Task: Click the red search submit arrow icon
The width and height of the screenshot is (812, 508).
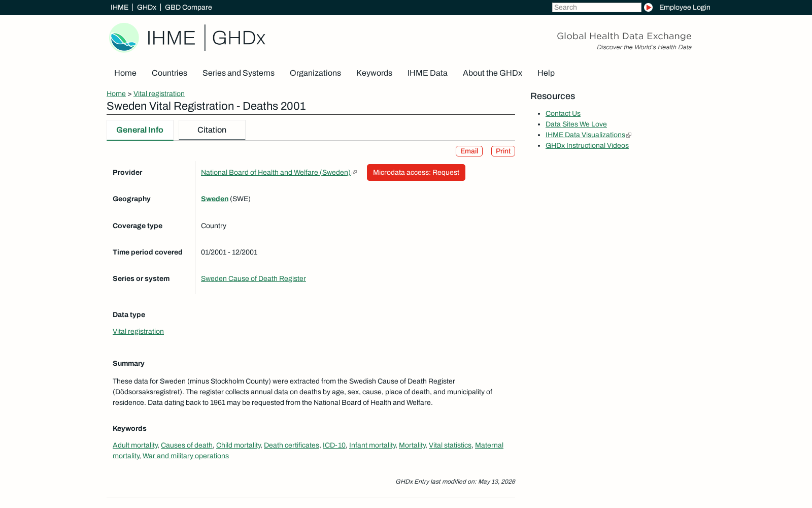Action: pyautogui.click(x=648, y=7)
